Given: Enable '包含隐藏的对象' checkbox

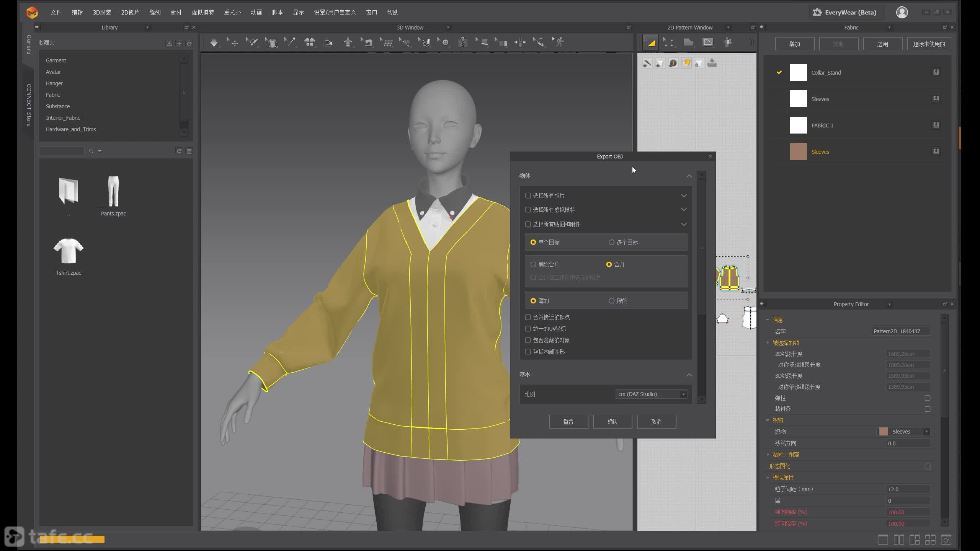Looking at the screenshot, I should point(528,340).
